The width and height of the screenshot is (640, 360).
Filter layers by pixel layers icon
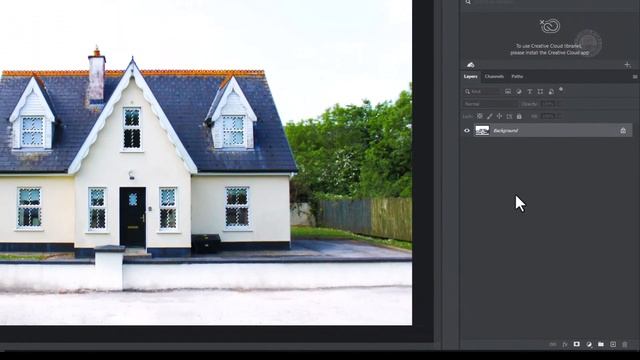coord(508,91)
